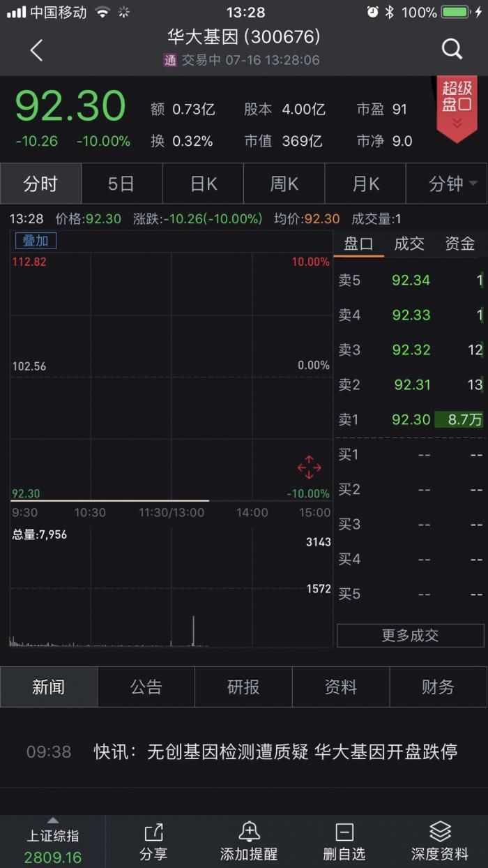Tap the 卖3 row at 92.32
488x868 pixels.
(x=411, y=350)
